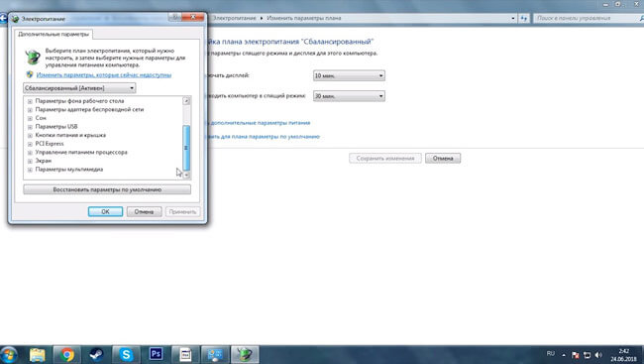Expand Параметры фона рабочего стола
Screen dimensions: 644x364
tap(30, 101)
